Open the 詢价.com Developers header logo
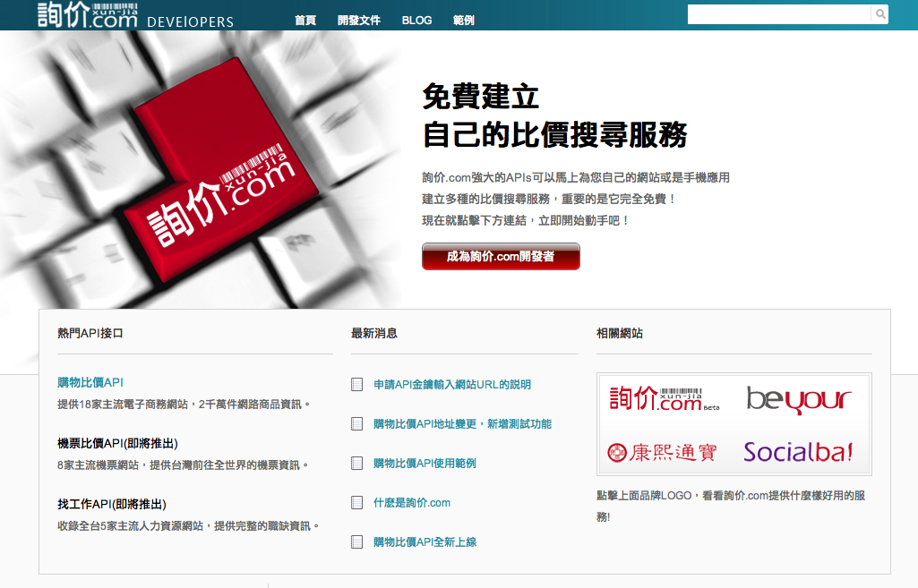Viewport: 918px width, 588px height. 136,15
